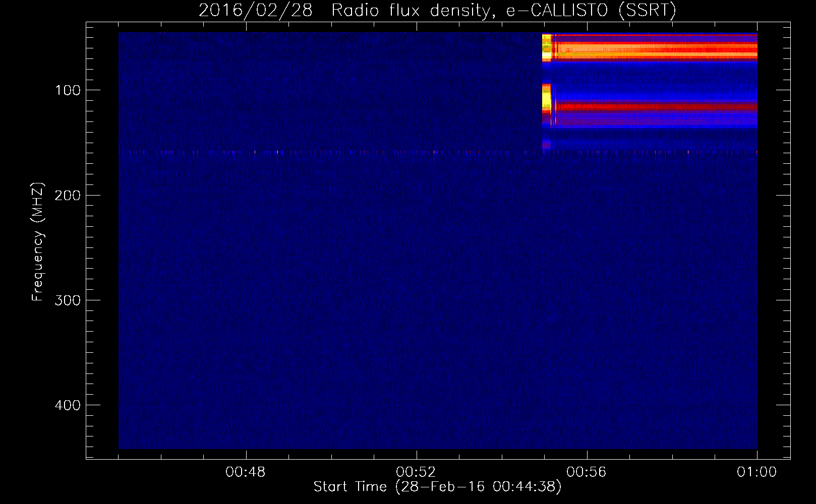Click the 400 frequency tick label
Viewport: 816px width, 504px height.
tap(68, 405)
